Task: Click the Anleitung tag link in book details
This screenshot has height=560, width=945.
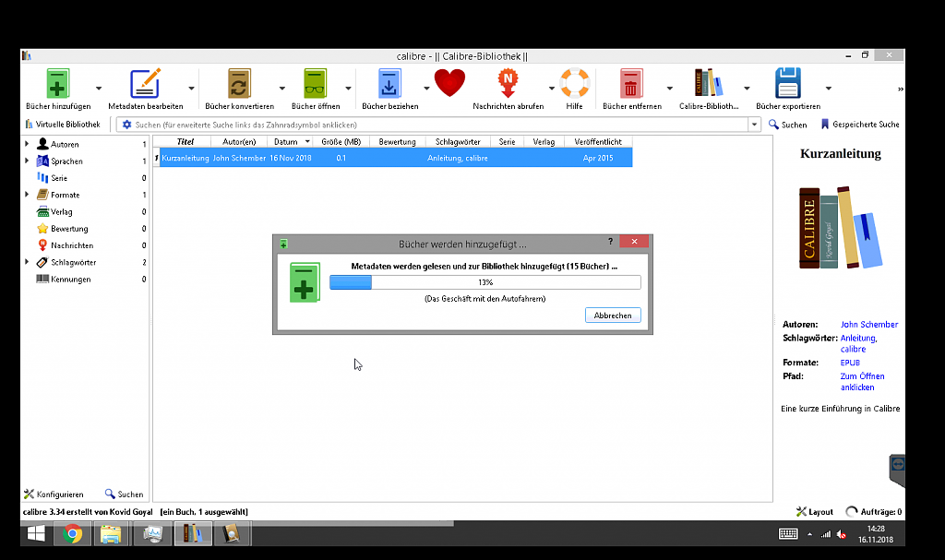Action: click(x=857, y=339)
